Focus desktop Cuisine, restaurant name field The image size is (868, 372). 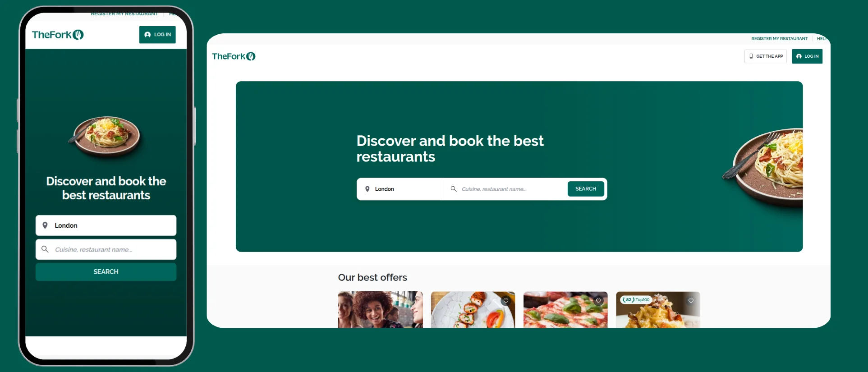click(505, 189)
